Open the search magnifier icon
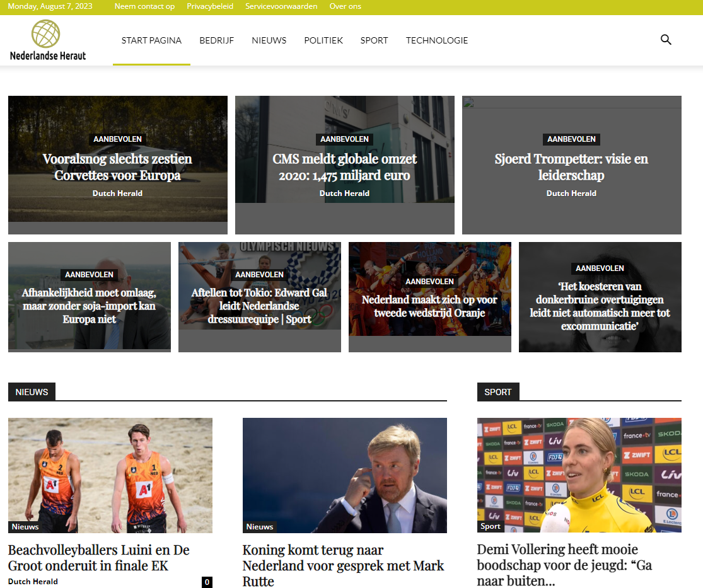The height and width of the screenshot is (588, 703). point(666,40)
